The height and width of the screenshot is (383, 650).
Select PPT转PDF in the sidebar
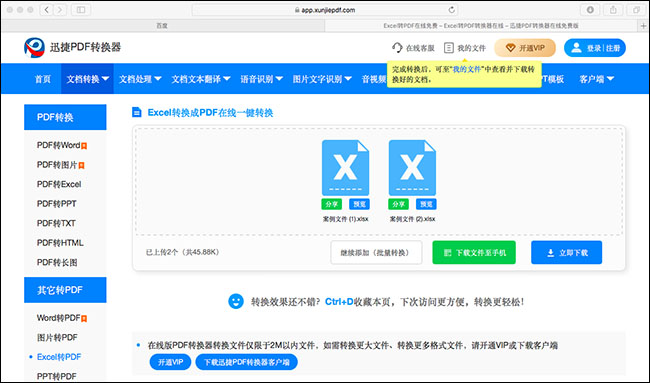click(56, 376)
